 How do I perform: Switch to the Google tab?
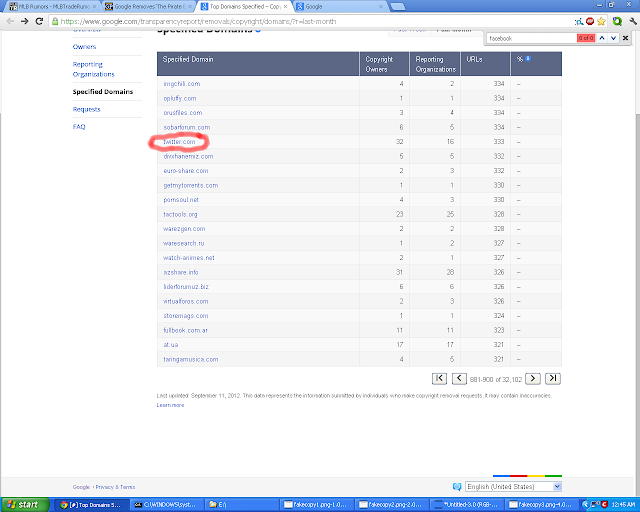(x=339, y=7)
